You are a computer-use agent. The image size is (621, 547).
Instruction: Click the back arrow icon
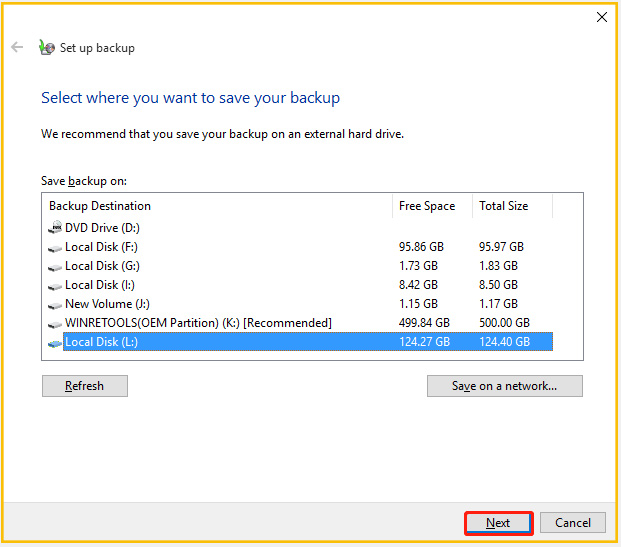(17, 47)
